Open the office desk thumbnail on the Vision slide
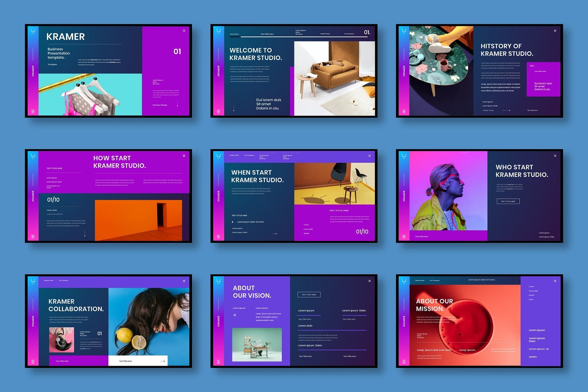The image size is (588, 392). tap(257, 345)
